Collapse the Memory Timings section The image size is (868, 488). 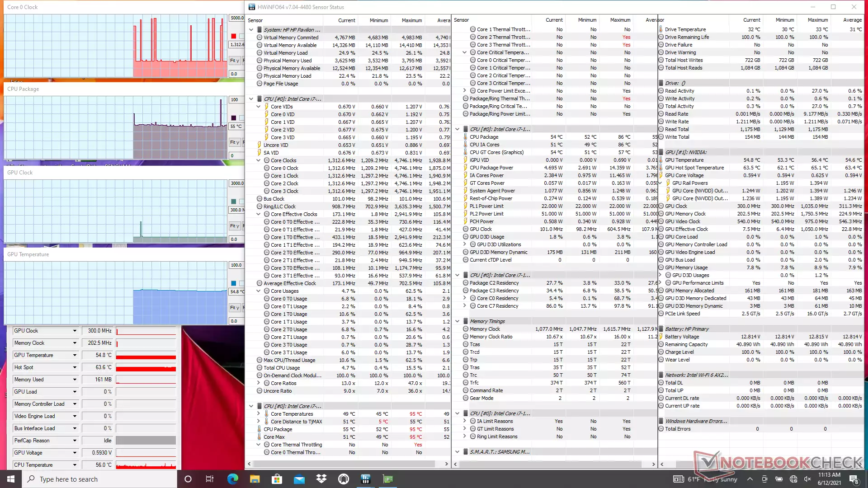click(x=457, y=321)
